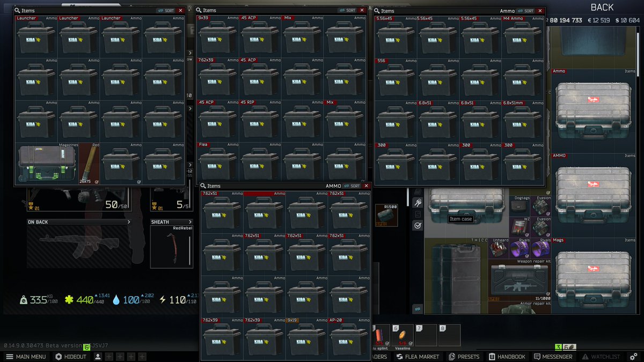Select the AP-20 ammo box
This screenshot has width=644, height=362.
(x=349, y=339)
